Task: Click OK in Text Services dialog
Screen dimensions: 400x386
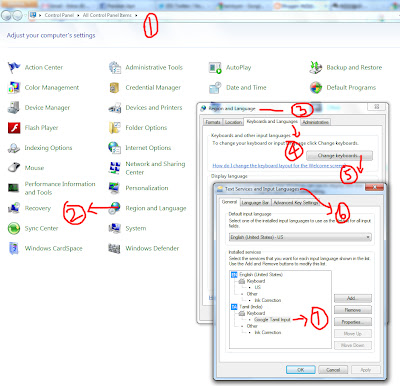Action: click(300, 370)
